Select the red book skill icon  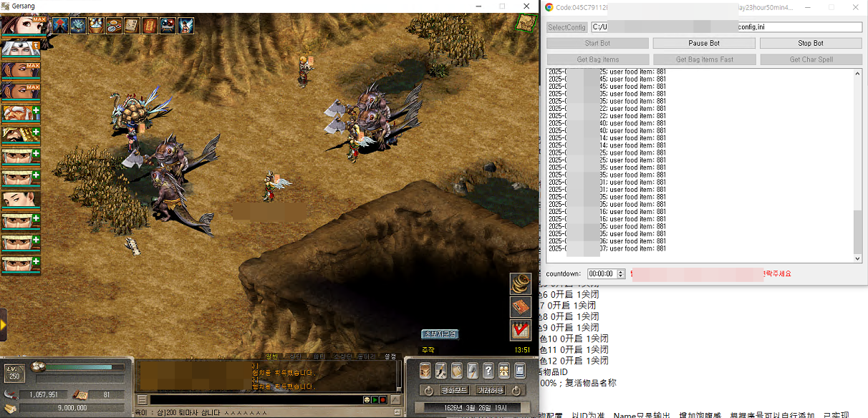tap(150, 26)
